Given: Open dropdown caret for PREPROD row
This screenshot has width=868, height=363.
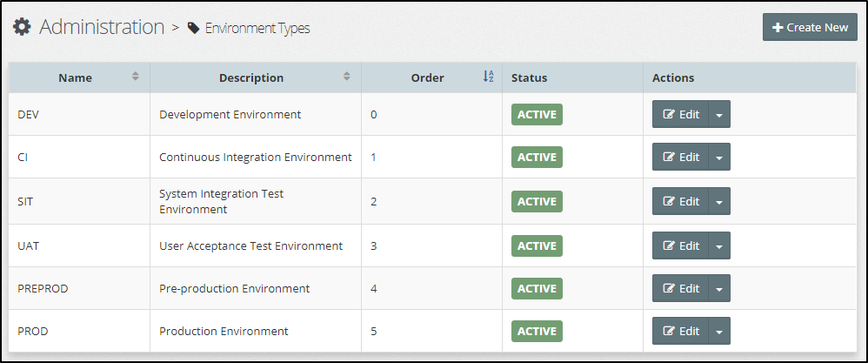Looking at the screenshot, I should (x=719, y=288).
